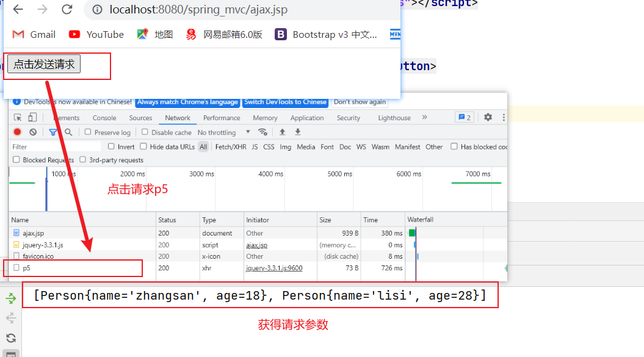Open jquery-3.3.1.js:9600 initiator link
644x357 pixels.
click(274, 268)
